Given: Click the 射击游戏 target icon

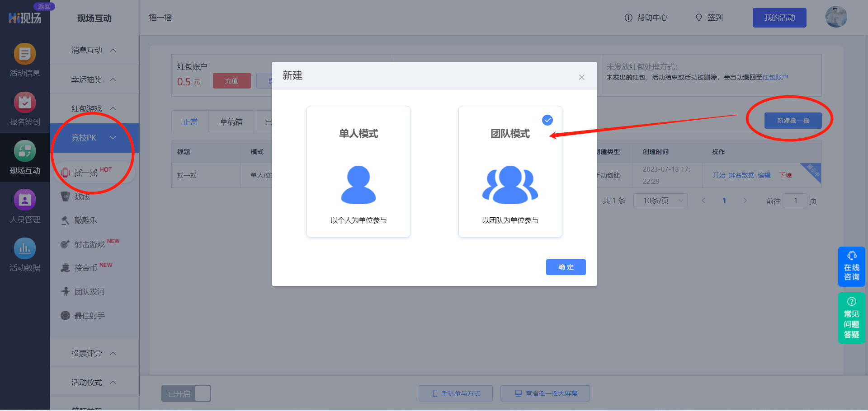Looking at the screenshot, I should (x=66, y=244).
